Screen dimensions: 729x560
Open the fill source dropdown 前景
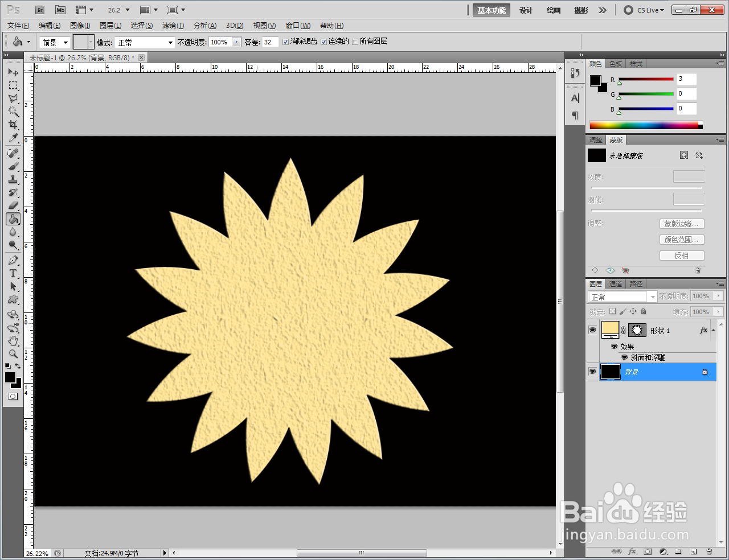point(55,43)
